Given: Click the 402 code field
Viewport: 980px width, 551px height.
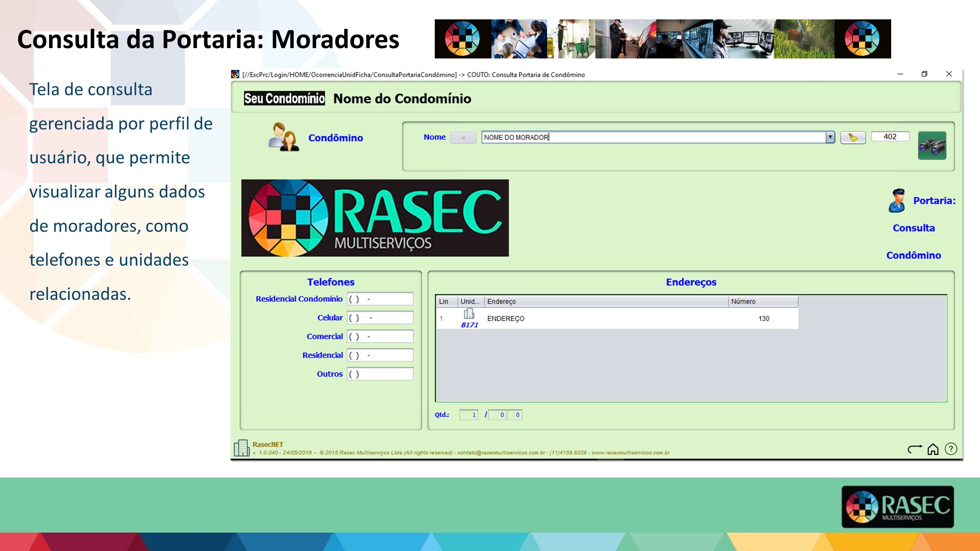Looking at the screenshot, I should 890,137.
